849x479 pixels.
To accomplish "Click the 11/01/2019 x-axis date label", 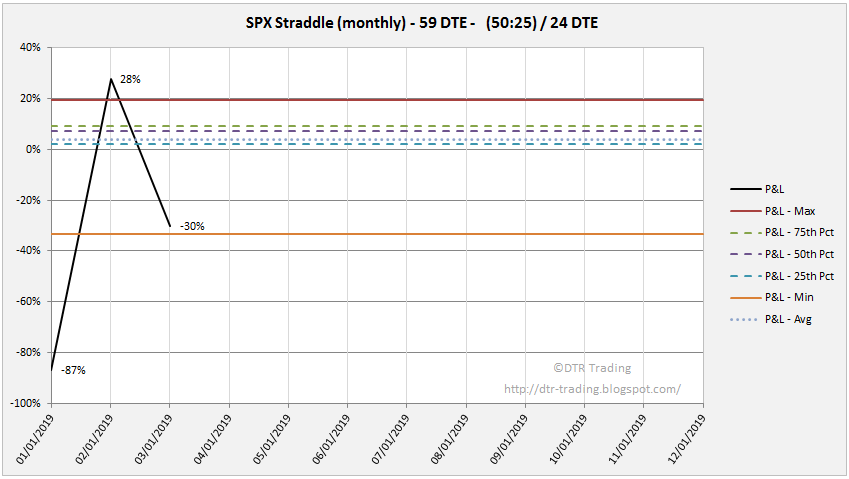I will [x=627, y=439].
